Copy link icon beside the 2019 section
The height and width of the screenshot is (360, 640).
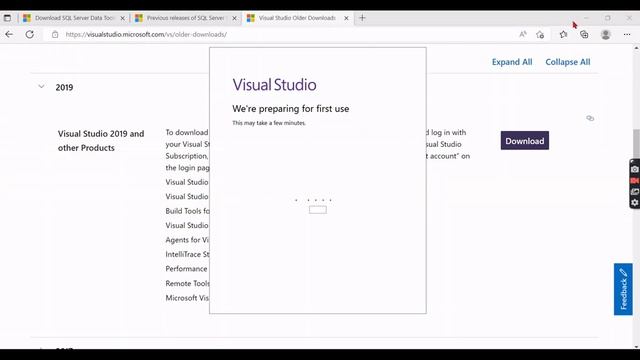pos(590,118)
